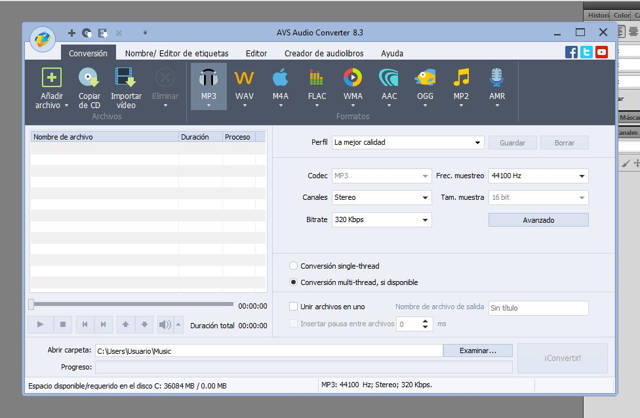
Task: Expand the Añadir archivo dropdown arrow
Action: (67, 105)
